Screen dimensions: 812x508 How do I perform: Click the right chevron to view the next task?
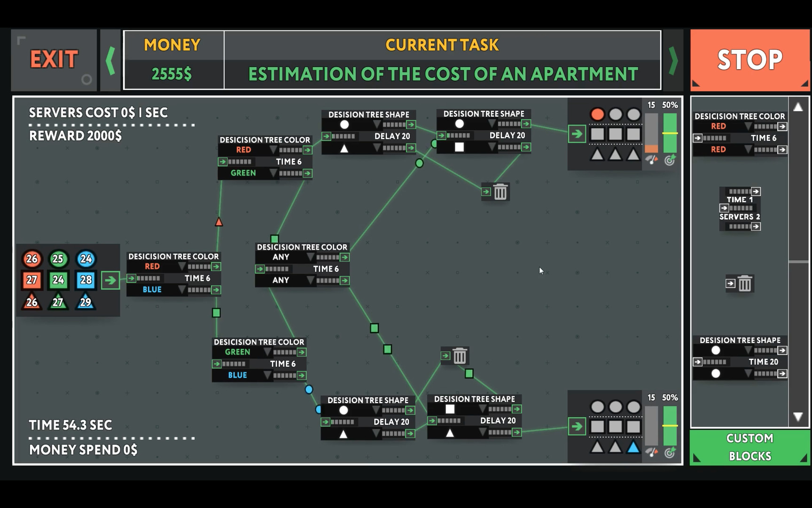tap(673, 60)
